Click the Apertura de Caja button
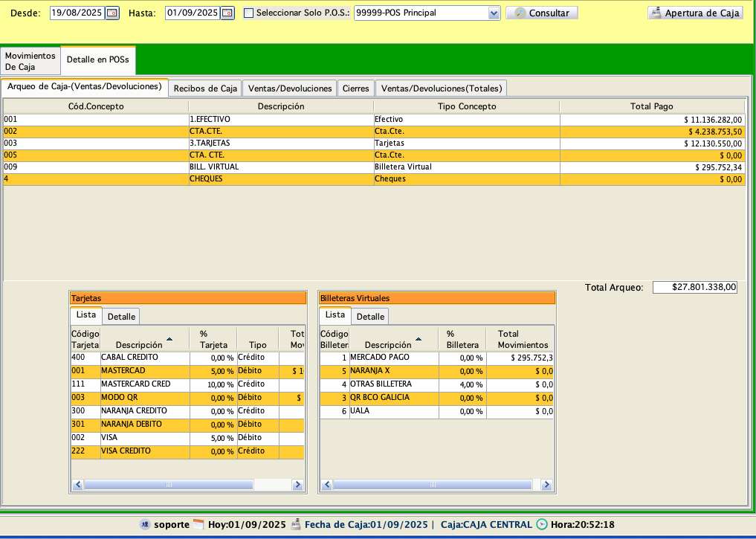 695,13
